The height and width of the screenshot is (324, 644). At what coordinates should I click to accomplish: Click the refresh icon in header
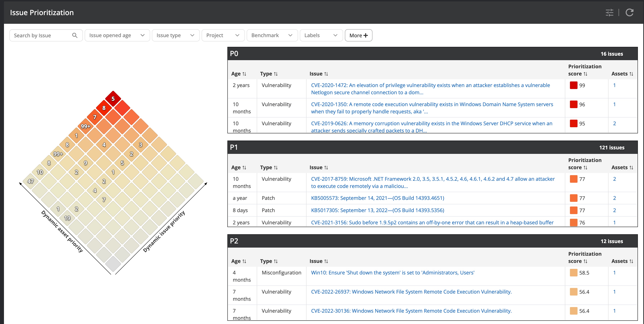629,12
